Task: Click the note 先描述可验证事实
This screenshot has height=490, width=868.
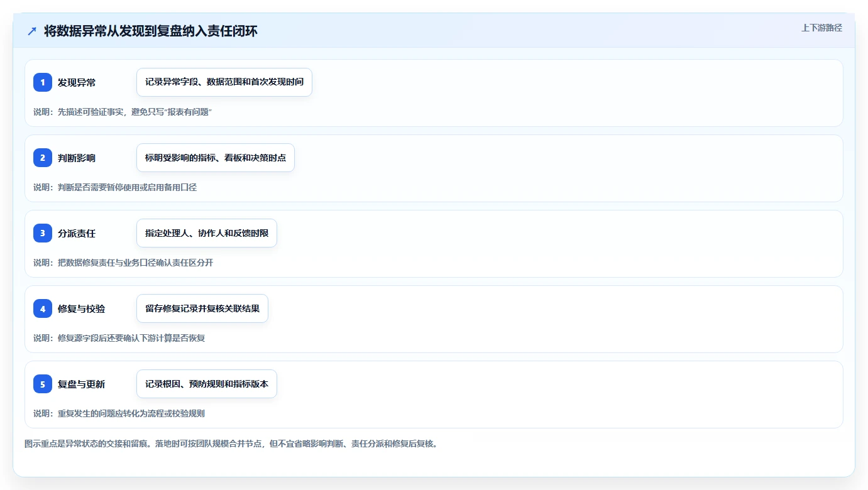Action: click(x=123, y=112)
